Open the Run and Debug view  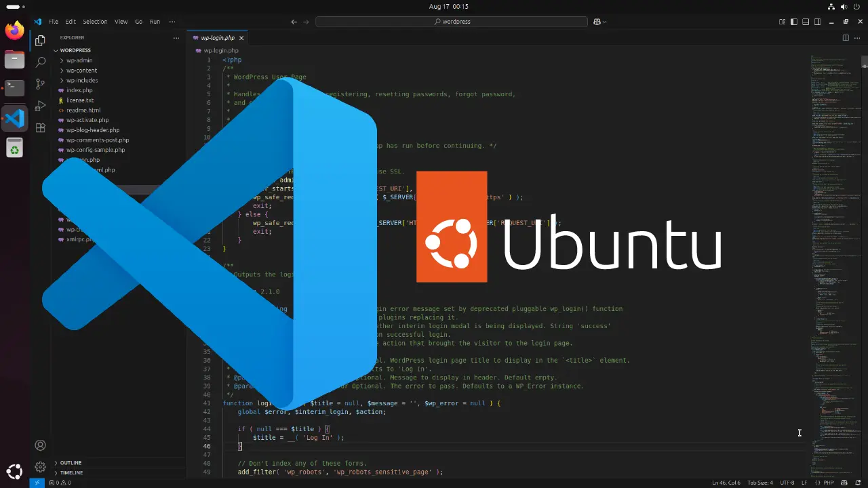[x=40, y=106]
